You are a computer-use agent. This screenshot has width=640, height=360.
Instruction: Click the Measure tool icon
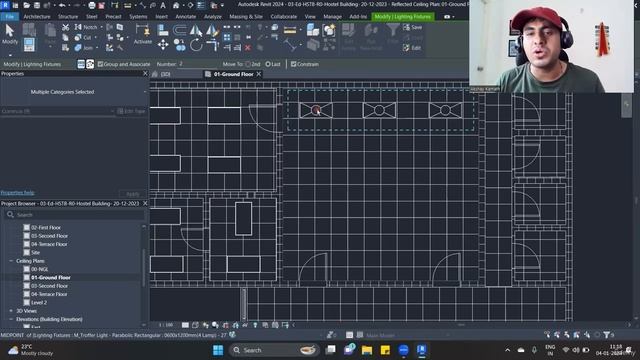tap(290, 29)
